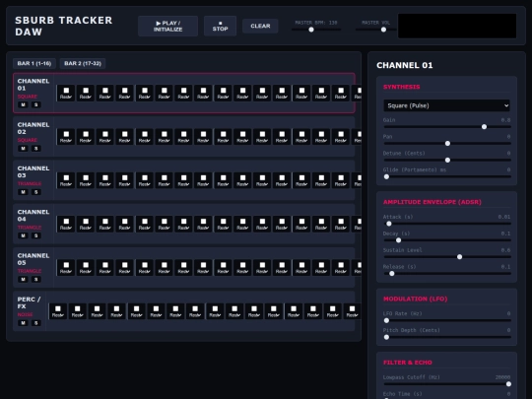
Task: Open step 11 Rest note dropdown in PERC / FX
Action: [x=254, y=315]
